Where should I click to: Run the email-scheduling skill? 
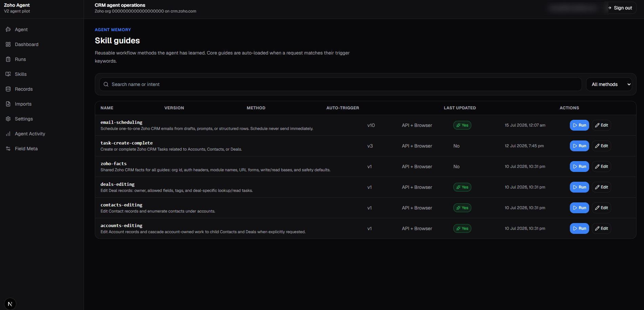(579, 125)
